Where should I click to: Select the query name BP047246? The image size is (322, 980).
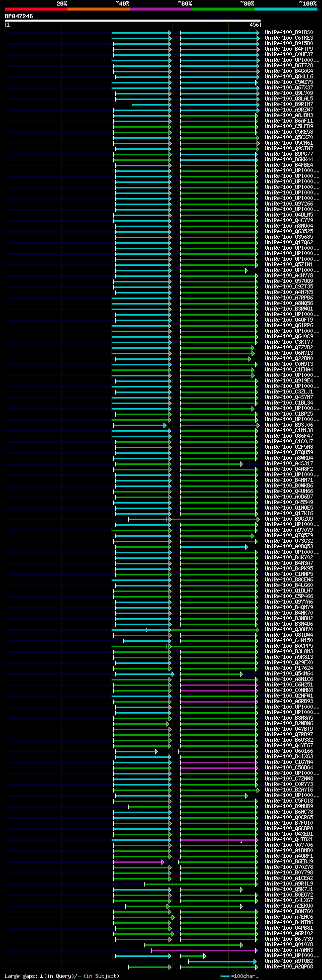[19, 16]
